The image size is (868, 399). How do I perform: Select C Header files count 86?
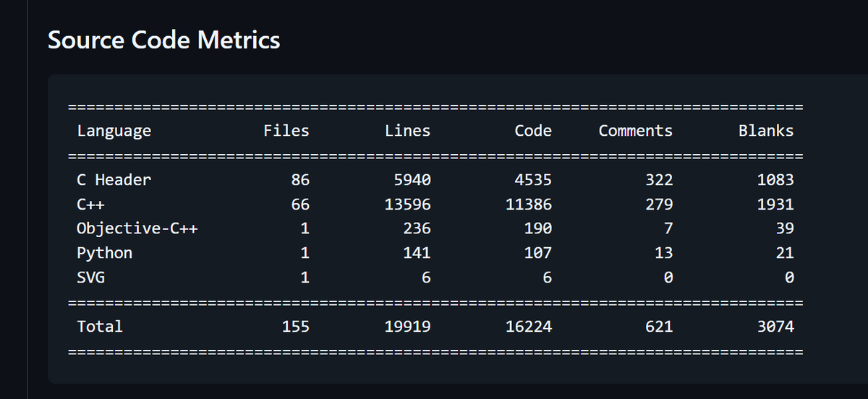(x=300, y=180)
